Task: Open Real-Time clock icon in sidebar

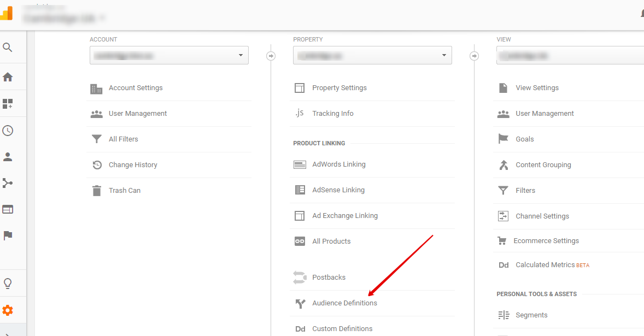Action: click(x=8, y=131)
